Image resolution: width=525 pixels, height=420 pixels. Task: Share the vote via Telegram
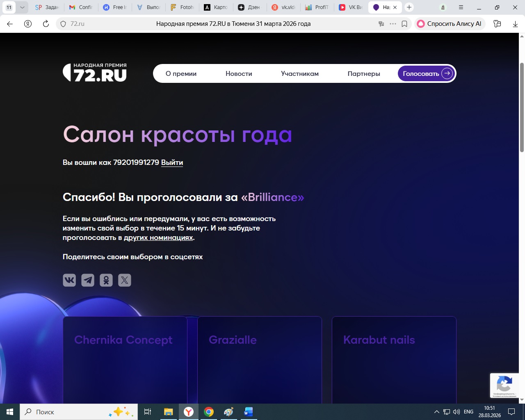pos(88,280)
